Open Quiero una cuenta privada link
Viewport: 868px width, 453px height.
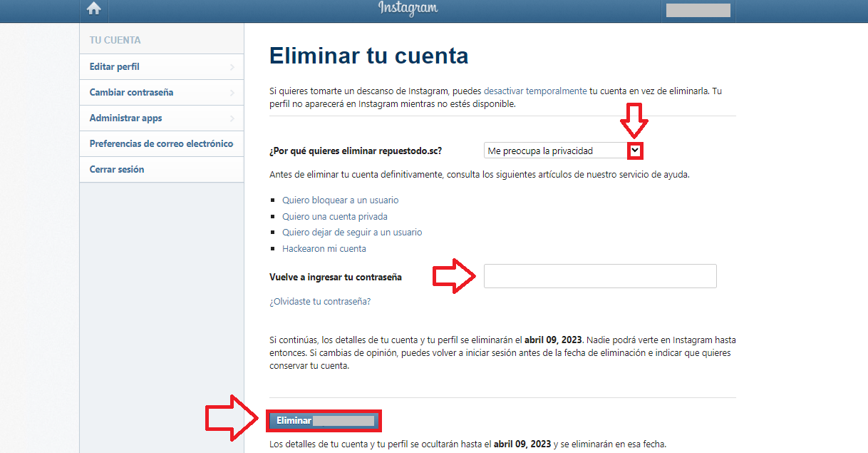click(x=335, y=217)
